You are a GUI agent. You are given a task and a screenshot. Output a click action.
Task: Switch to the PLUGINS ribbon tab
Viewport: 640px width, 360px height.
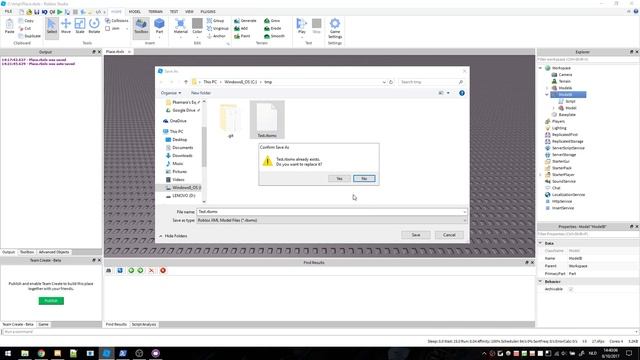tap(208, 11)
